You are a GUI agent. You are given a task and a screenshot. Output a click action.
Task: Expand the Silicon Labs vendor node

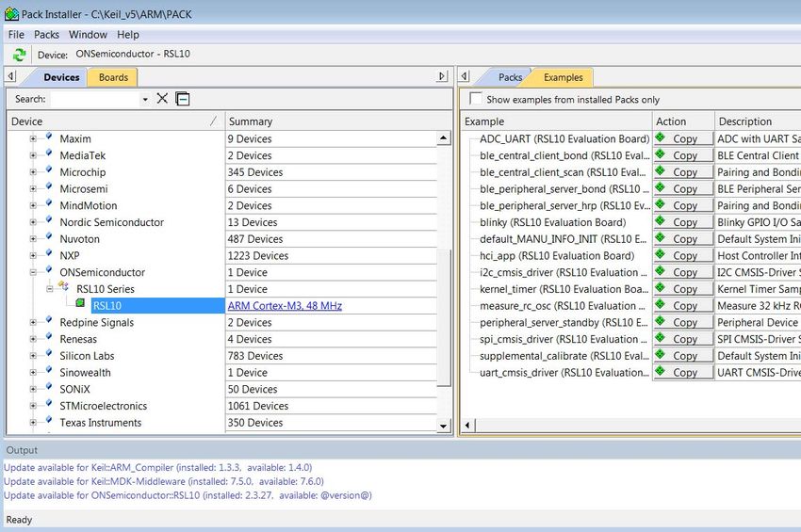tap(33, 356)
